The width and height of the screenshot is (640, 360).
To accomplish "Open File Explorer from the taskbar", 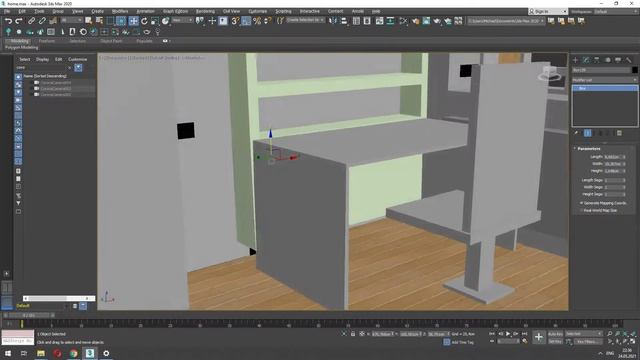I will click(x=41, y=353).
